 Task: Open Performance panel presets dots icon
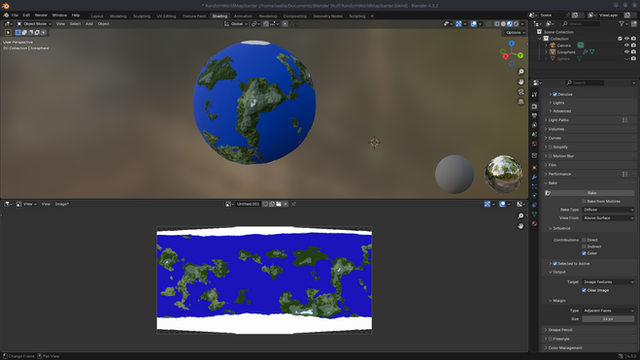click(625, 174)
